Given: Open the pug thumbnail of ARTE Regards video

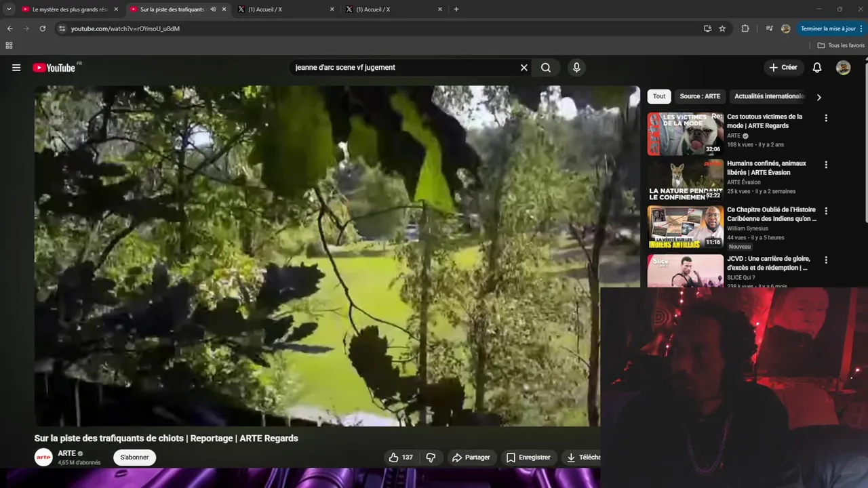Looking at the screenshot, I should click(686, 134).
